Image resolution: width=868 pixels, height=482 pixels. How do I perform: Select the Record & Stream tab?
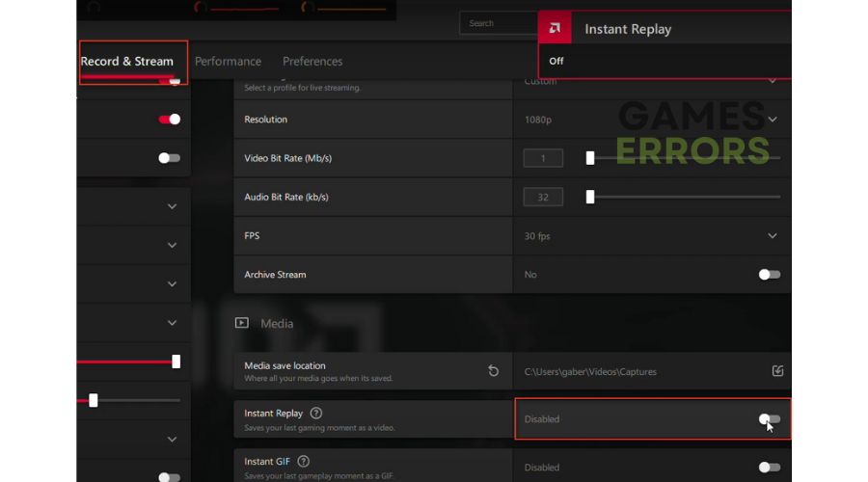click(x=127, y=62)
